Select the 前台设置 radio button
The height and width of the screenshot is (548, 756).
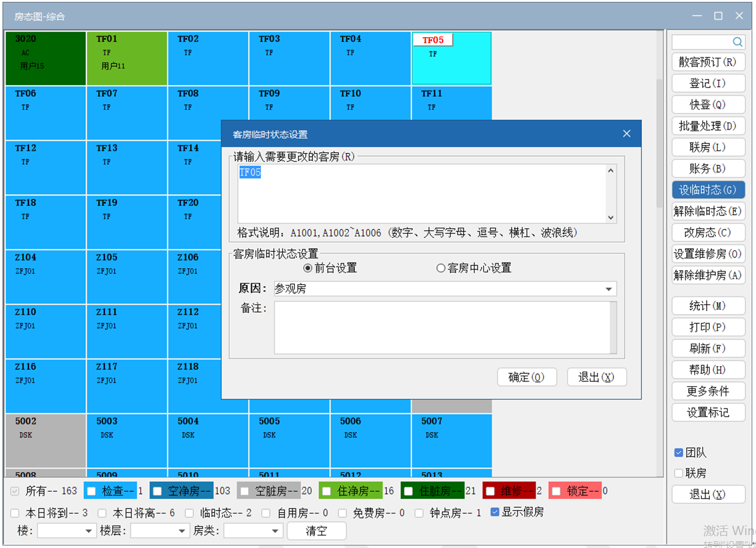click(x=307, y=268)
